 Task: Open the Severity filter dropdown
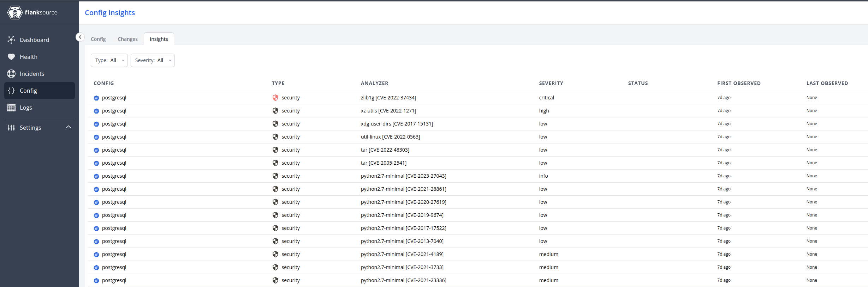tap(153, 60)
